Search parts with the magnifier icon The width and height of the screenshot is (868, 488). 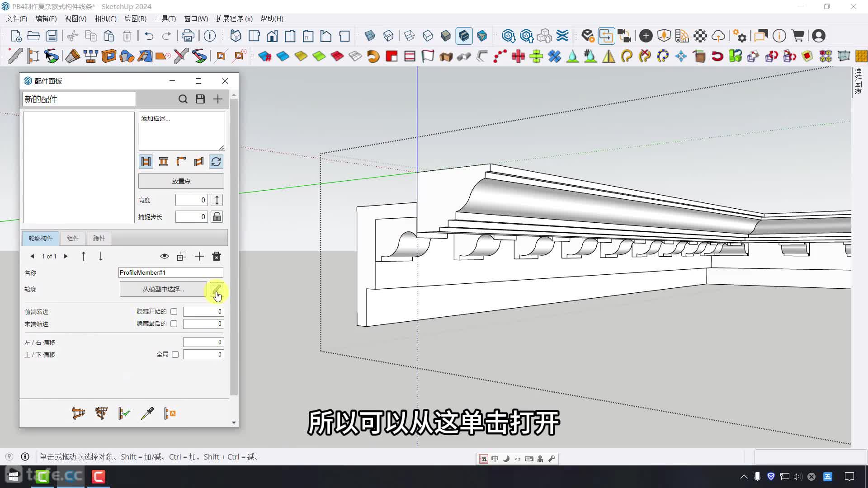(x=183, y=99)
